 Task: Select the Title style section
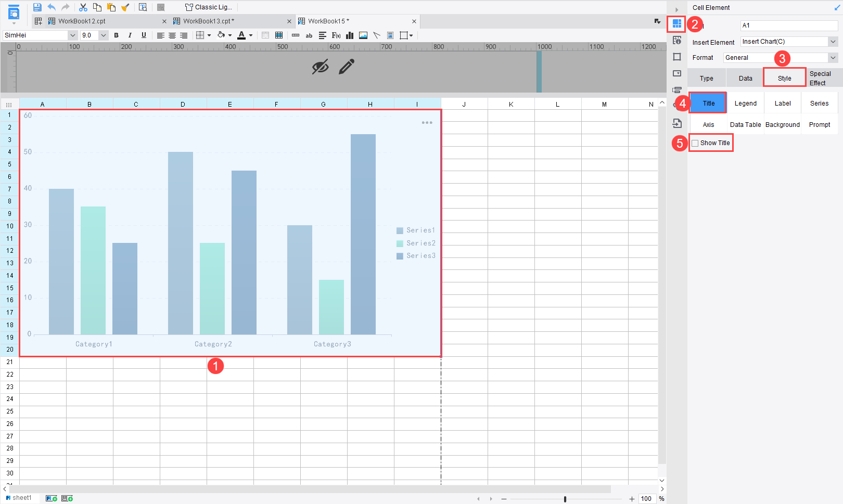(x=709, y=104)
